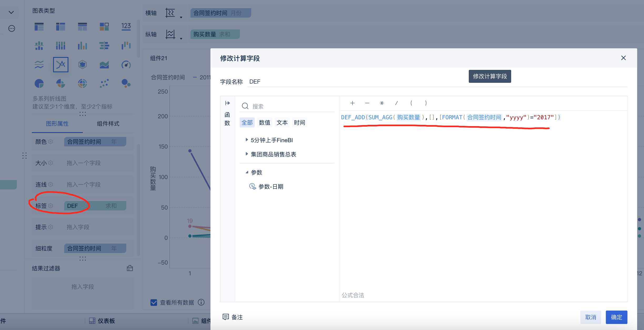Image resolution: width=644 pixels, height=330 pixels.
Task: Filter fields by 数值 tab
Action: click(x=265, y=122)
